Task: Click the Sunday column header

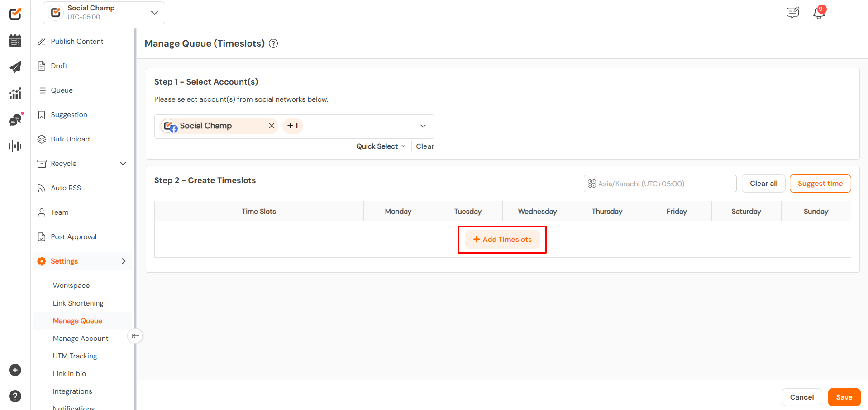Action: [816, 212]
